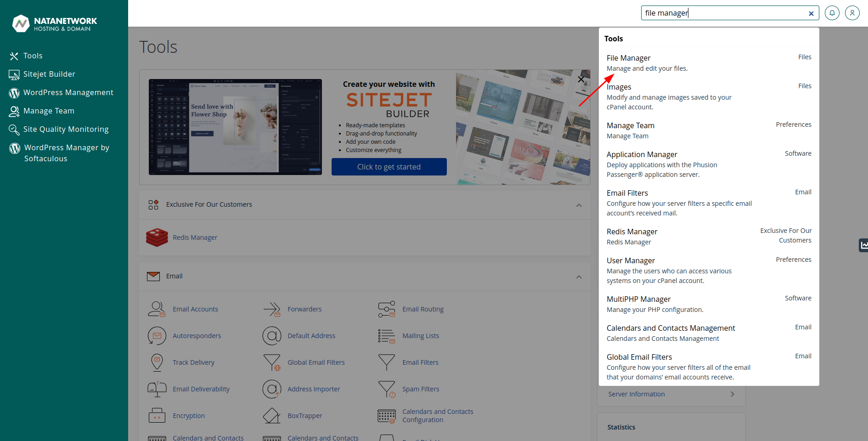Screen dimensions: 868x441
Task: Click the Spam Filters funnel icon
Action: 387,389
